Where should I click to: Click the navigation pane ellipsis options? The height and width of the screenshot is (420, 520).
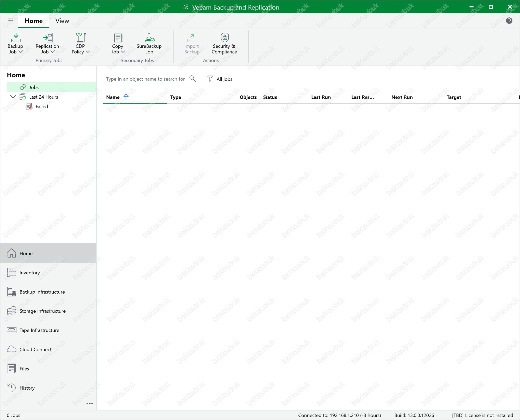click(90, 404)
